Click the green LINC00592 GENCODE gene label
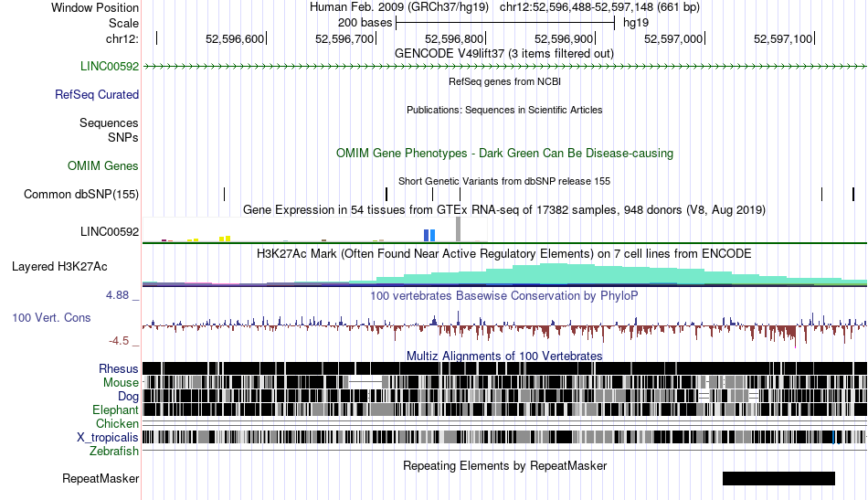 [110, 67]
